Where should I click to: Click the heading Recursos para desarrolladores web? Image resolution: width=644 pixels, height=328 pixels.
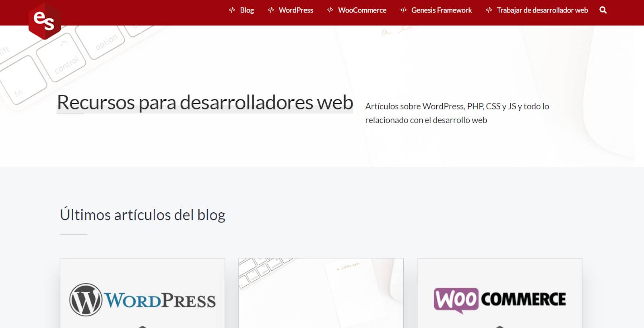(x=205, y=102)
